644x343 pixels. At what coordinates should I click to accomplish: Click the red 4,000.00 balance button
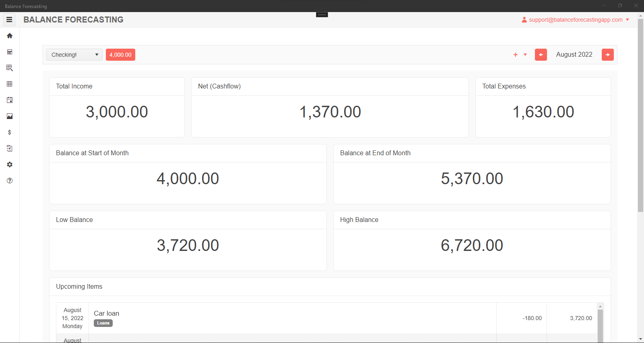pyautogui.click(x=120, y=55)
